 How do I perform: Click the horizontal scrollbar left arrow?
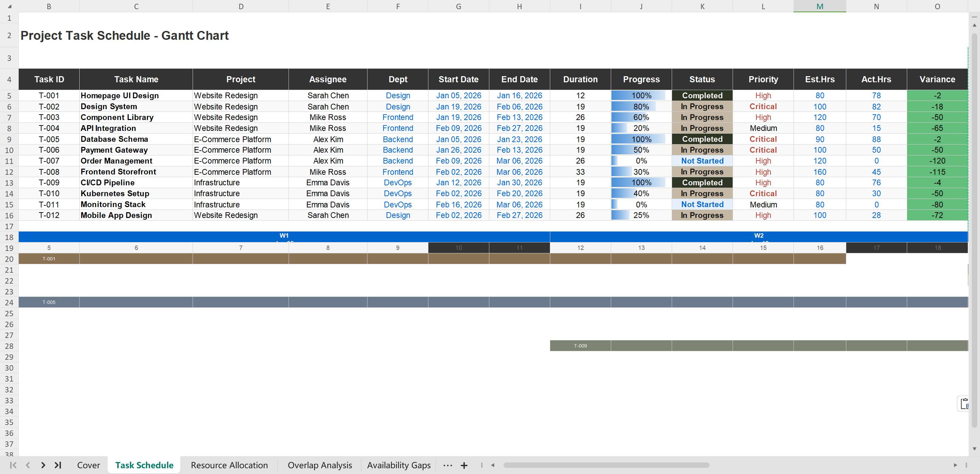coord(493,465)
